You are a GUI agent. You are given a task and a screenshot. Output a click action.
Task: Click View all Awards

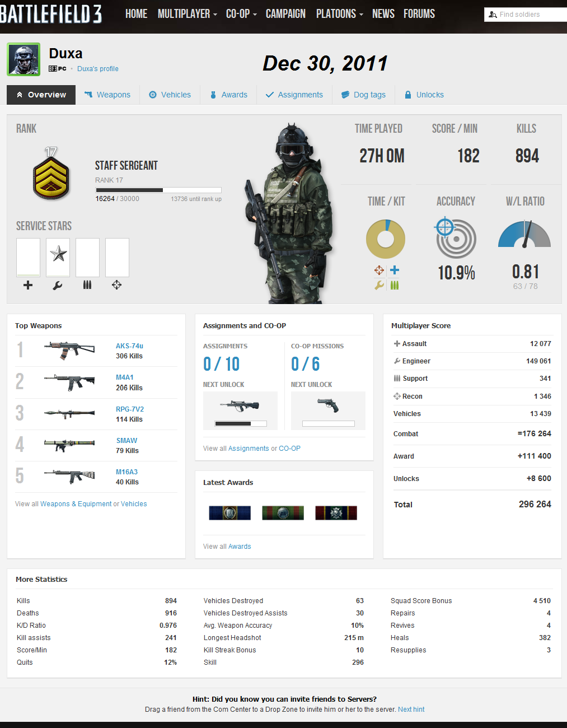(x=227, y=547)
